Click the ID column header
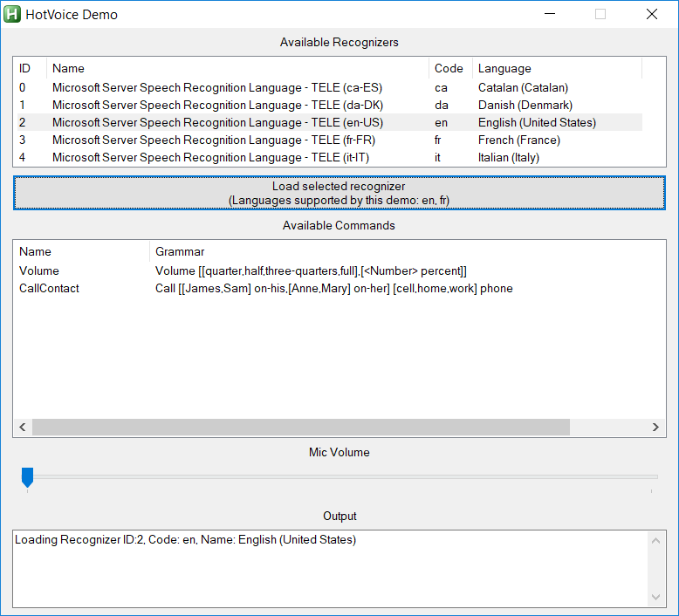The image size is (679, 616). click(x=30, y=68)
